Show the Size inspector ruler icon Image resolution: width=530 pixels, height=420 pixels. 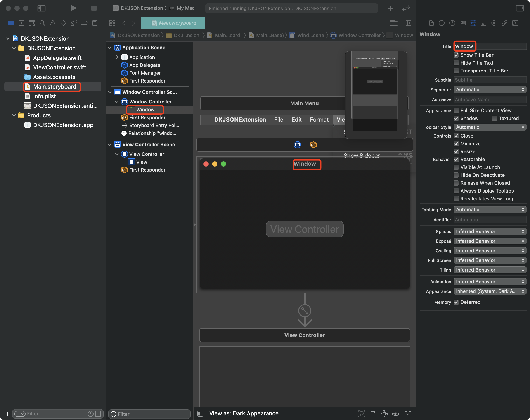pos(483,23)
